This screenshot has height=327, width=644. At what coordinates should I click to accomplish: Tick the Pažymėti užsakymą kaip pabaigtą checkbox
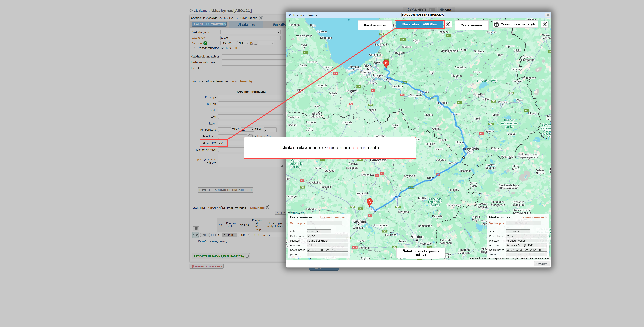click(247, 256)
